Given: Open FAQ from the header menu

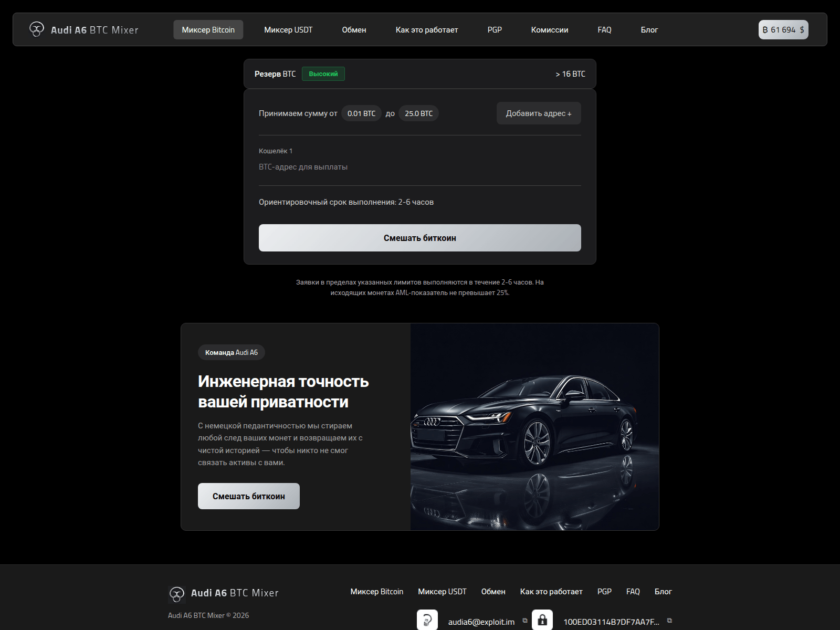Looking at the screenshot, I should click(x=604, y=30).
